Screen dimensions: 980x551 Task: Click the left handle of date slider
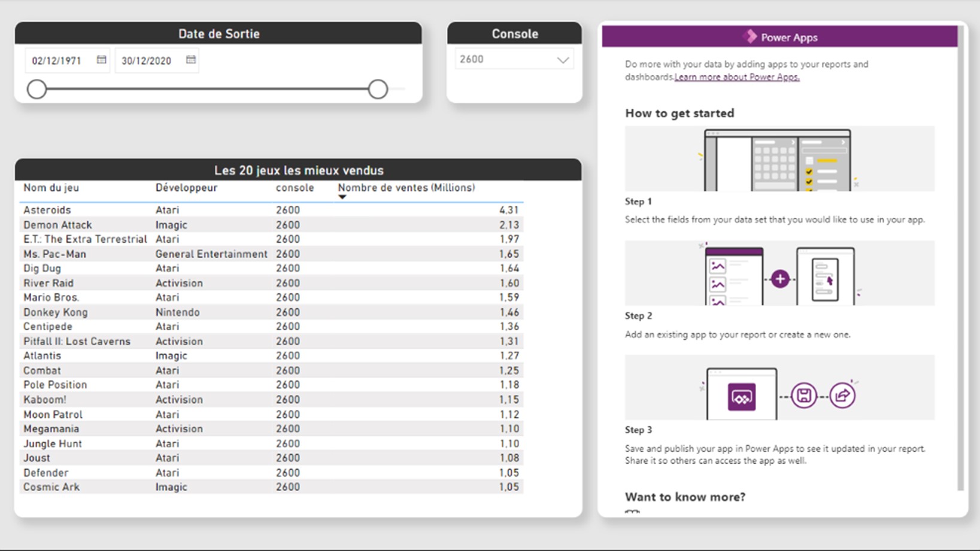point(37,89)
